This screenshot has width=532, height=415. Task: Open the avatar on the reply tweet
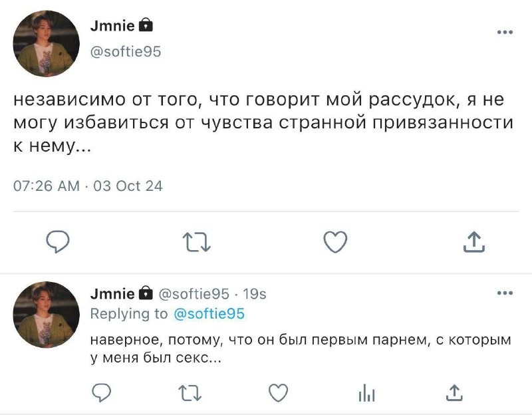coord(46,315)
